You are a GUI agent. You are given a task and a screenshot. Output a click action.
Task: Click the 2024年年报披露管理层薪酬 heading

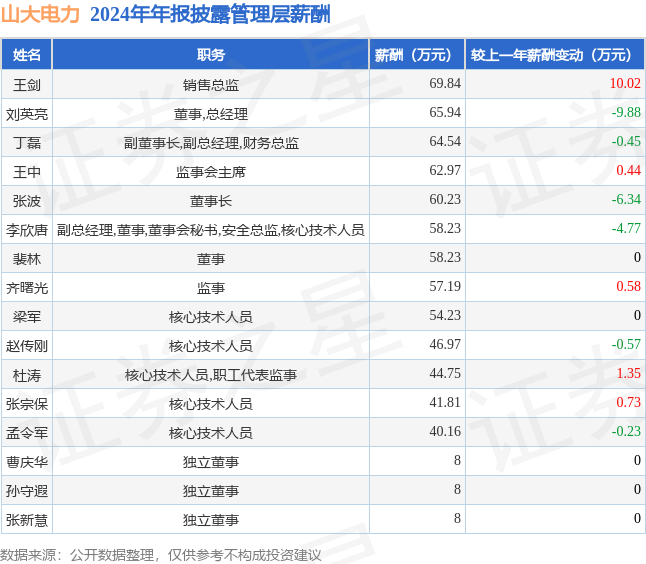point(210,14)
